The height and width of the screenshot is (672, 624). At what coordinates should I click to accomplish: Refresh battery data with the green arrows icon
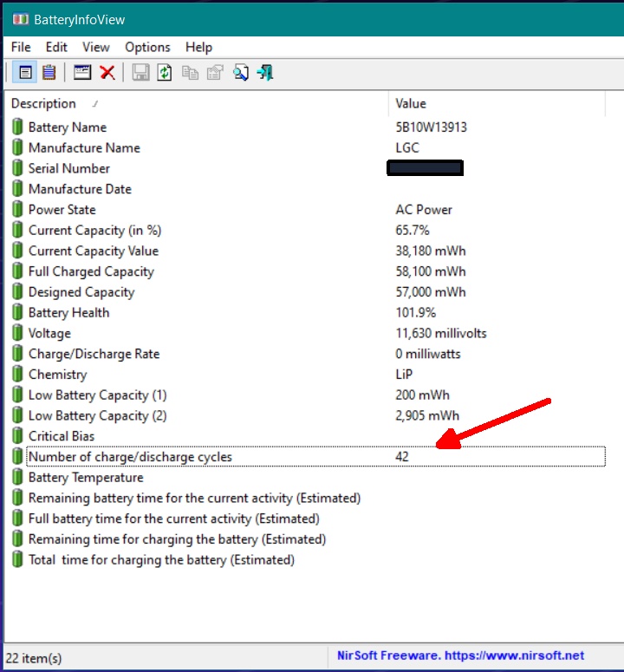(165, 73)
